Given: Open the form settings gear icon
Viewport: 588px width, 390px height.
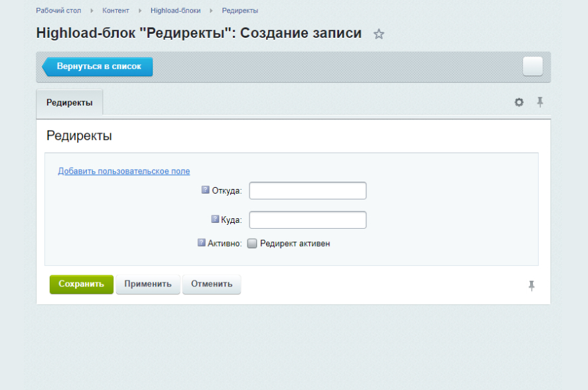Looking at the screenshot, I should pos(518,101).
